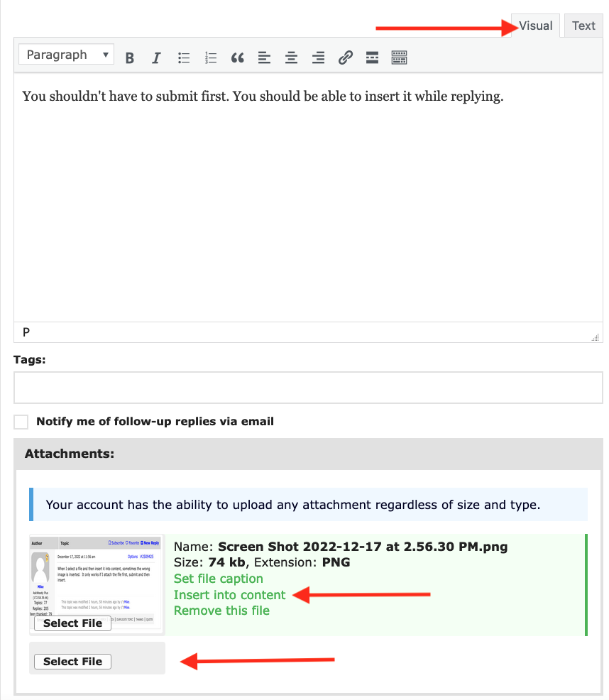Screen dimensions: 609x700
Task: Click inside the Tags input field
Action: [308, 388]
